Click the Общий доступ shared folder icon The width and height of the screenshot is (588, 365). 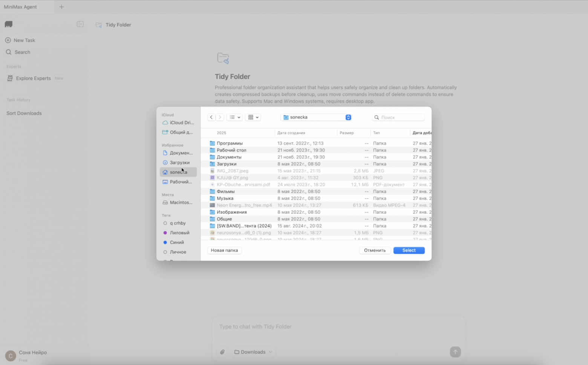[165, 132]
